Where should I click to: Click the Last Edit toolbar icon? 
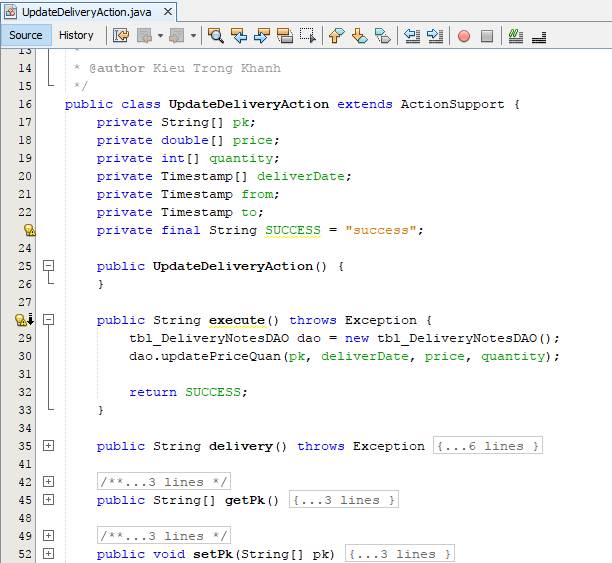tap(121, 36)
